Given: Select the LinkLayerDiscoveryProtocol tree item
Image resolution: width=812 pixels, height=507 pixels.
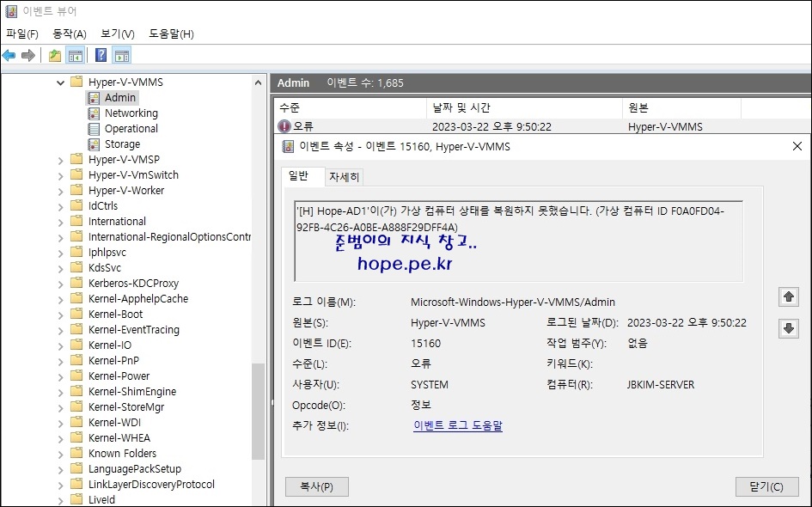Looking at the screenshot, I should click(151, 484).
